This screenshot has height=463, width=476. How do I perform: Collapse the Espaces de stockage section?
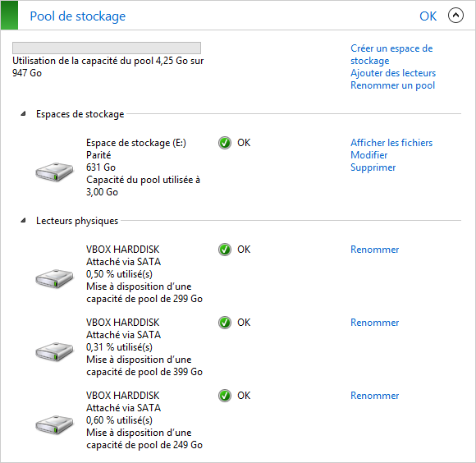point(23,114)
